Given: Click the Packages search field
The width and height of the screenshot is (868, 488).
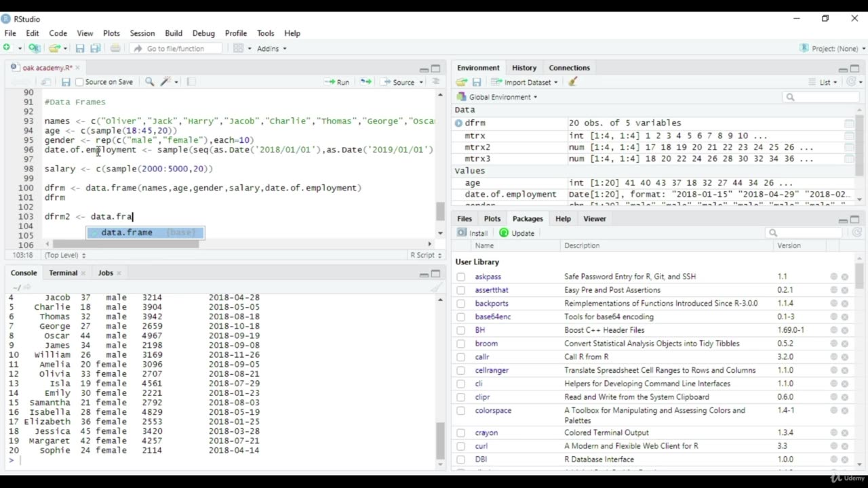Looking at the screenshot, I should click(805, 232).
